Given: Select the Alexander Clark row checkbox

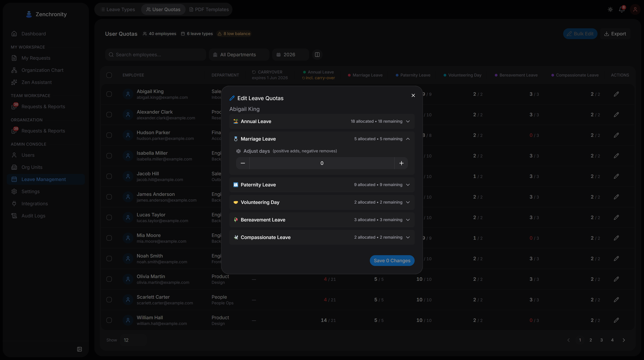Looking at the screenshot, I should coord(109,115).
